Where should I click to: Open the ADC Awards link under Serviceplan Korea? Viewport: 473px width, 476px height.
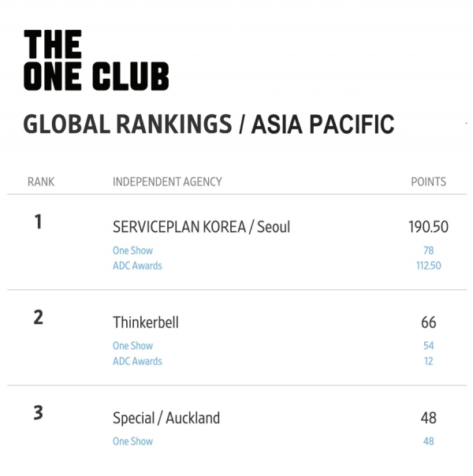[137, 266]
